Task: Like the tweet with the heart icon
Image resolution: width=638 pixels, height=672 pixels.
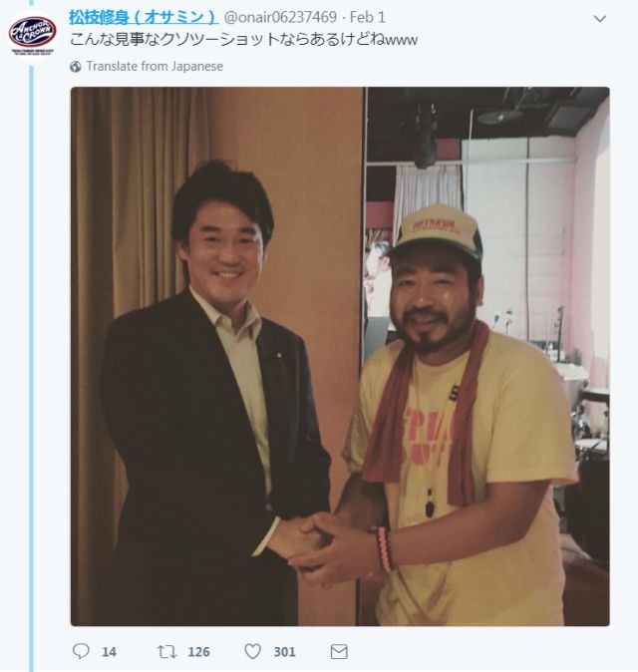Action: [253, 651]
